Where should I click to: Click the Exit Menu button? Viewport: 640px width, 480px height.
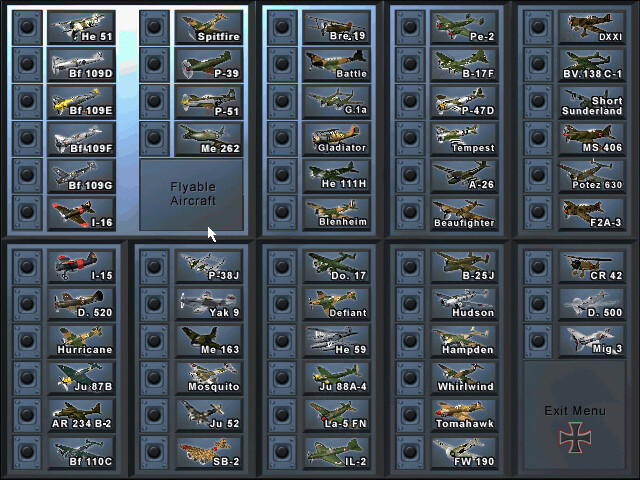coord(575,415)
